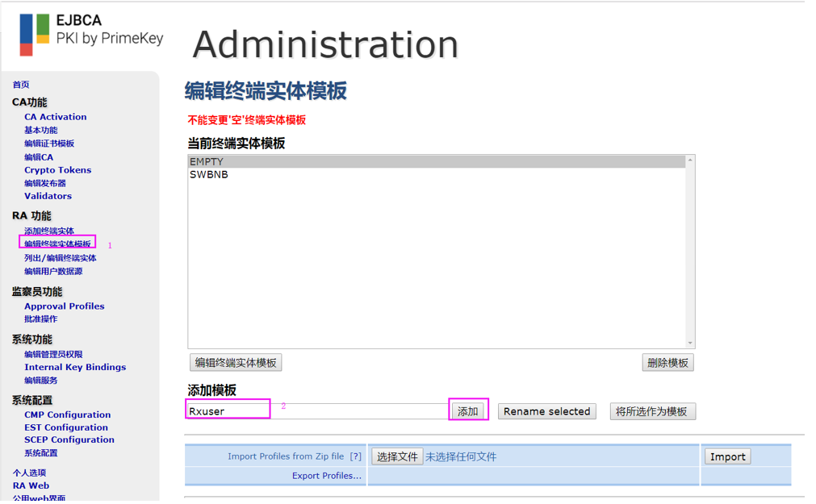
Task: Open the 首页 home link
Action: pyautogui.click(x=20, y=83)
